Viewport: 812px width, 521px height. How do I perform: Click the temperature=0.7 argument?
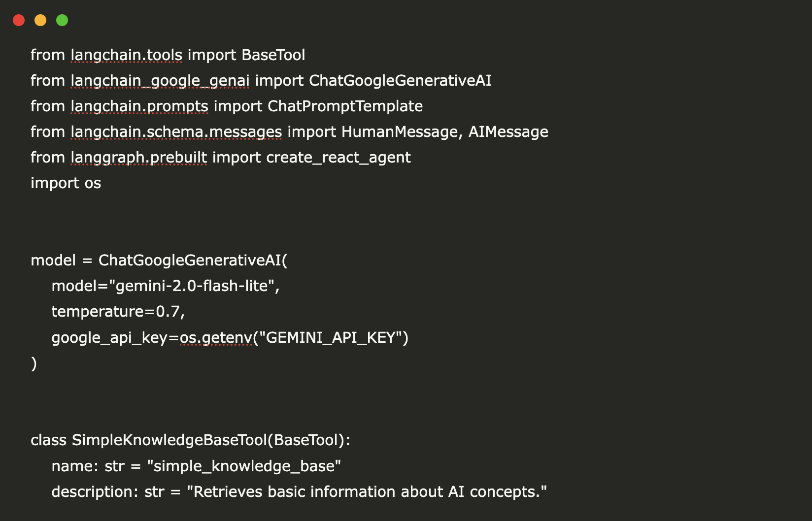click(x=118, y=312)
